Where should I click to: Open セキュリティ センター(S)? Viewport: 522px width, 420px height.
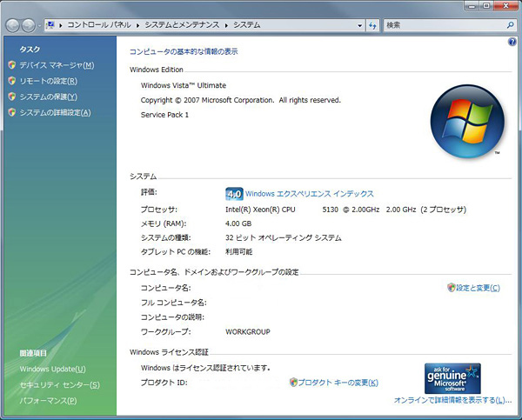tap(59, 385)
